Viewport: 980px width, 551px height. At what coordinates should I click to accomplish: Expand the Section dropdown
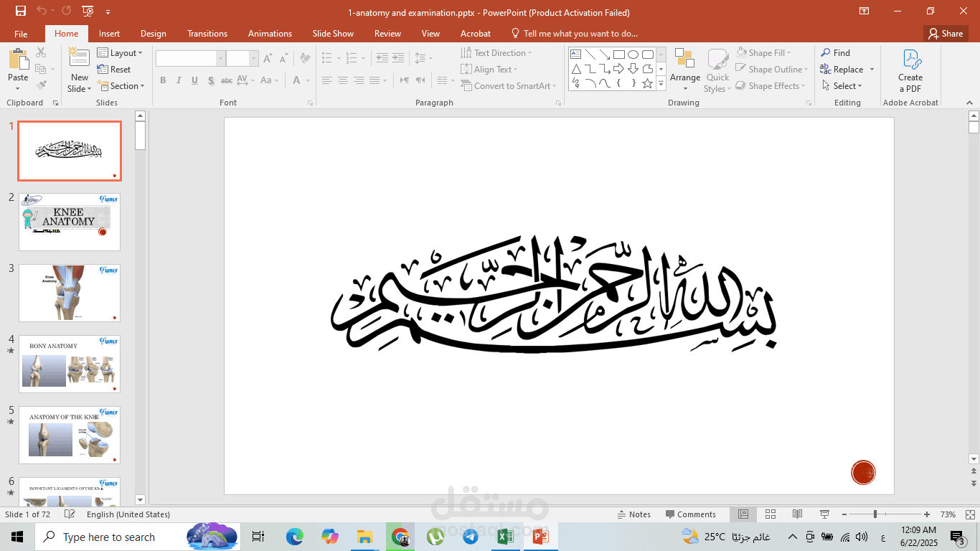click(x=121, y=86)
